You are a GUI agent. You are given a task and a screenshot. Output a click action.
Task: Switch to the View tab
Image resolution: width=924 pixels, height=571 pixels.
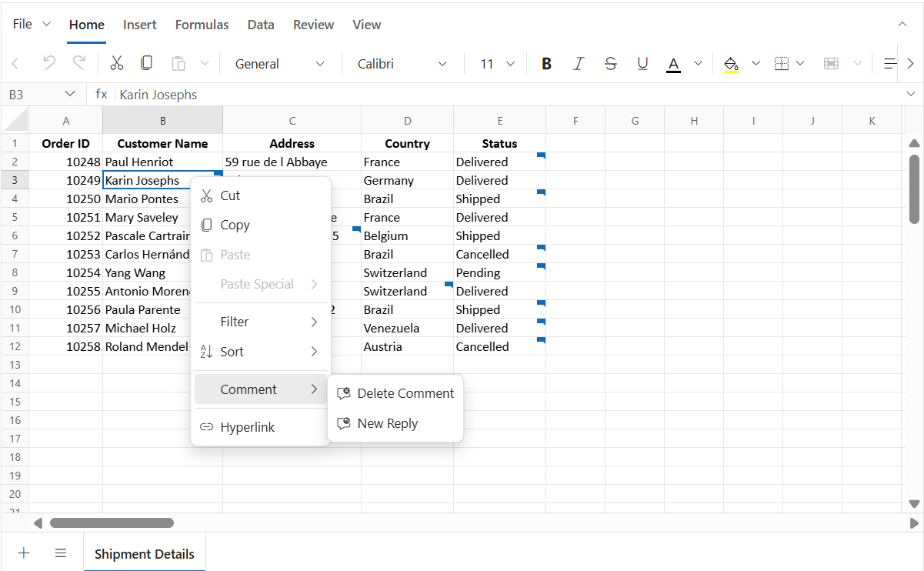tap(367, 25)
